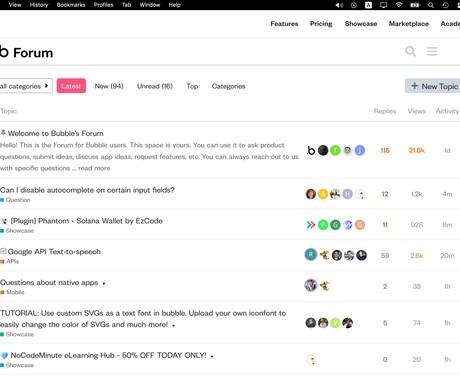Open Spotlight search in the menu bar
The width and height of the screenshot is (460, 380).
coord(431,5)
